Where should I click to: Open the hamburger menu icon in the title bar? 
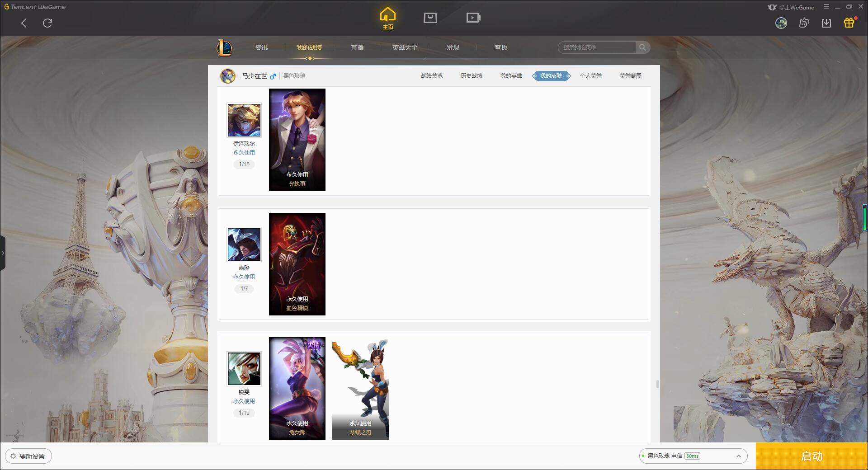point(826,7)
